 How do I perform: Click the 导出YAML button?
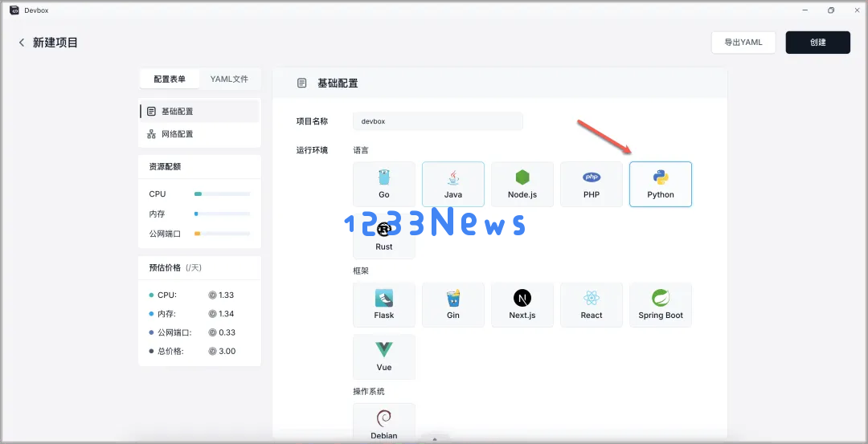click(x=743, y=43)
